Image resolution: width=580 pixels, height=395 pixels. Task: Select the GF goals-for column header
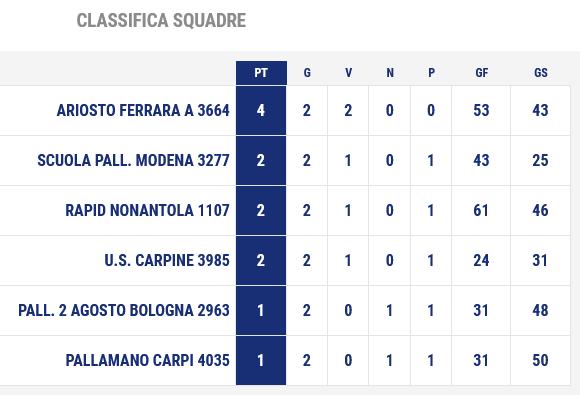click(481, 73)
